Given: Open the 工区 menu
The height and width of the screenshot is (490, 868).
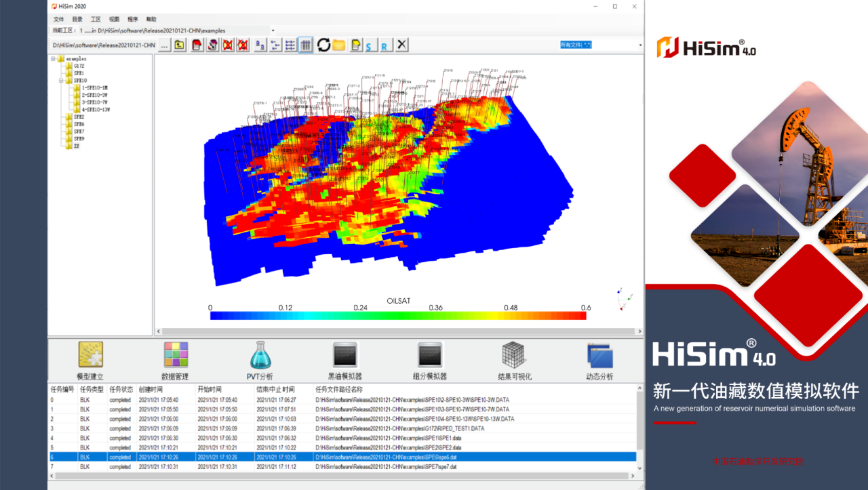Looking at the screenshot, I should [96, 20].
